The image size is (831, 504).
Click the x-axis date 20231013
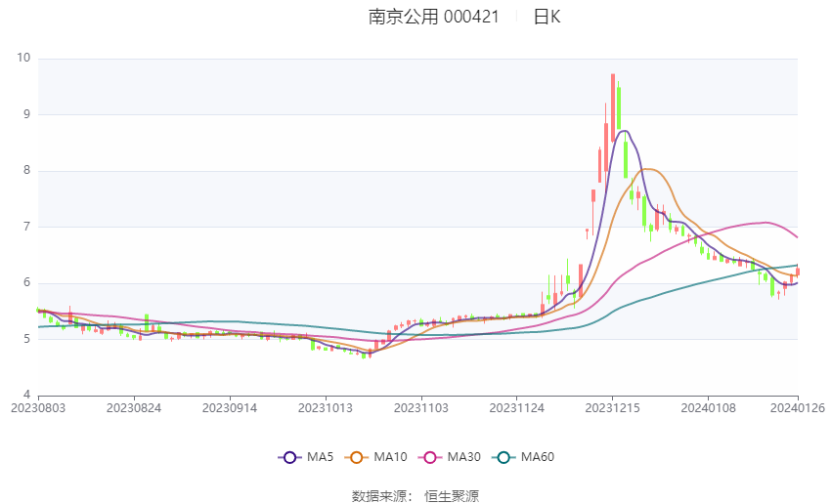326,408
